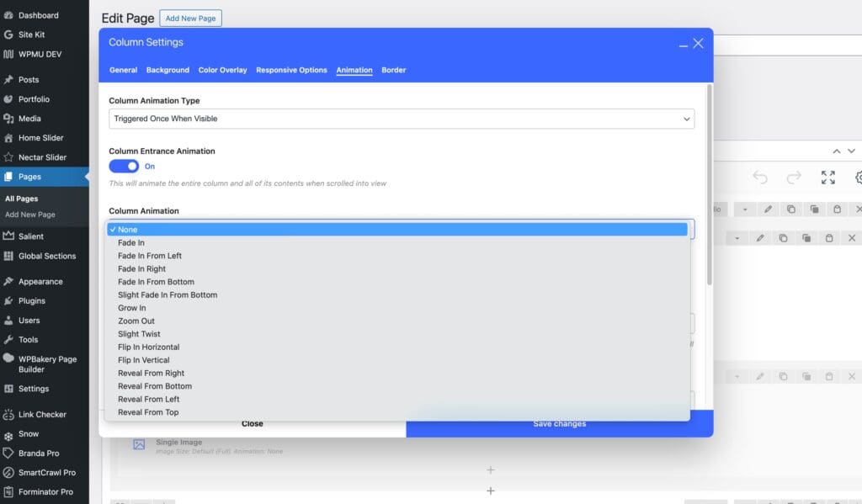862x504 pixels.
Task: Click the undo arrow in the page builder toolbar
Action: coord(761,177)
